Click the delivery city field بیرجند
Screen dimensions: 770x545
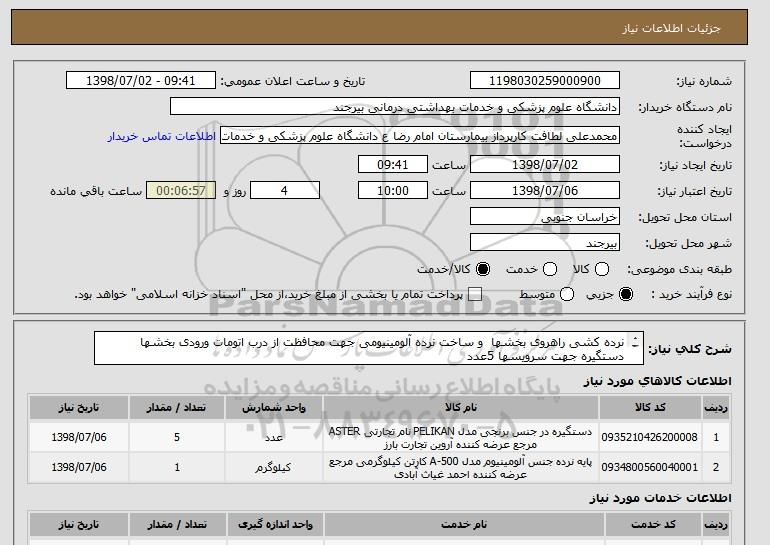545,243
